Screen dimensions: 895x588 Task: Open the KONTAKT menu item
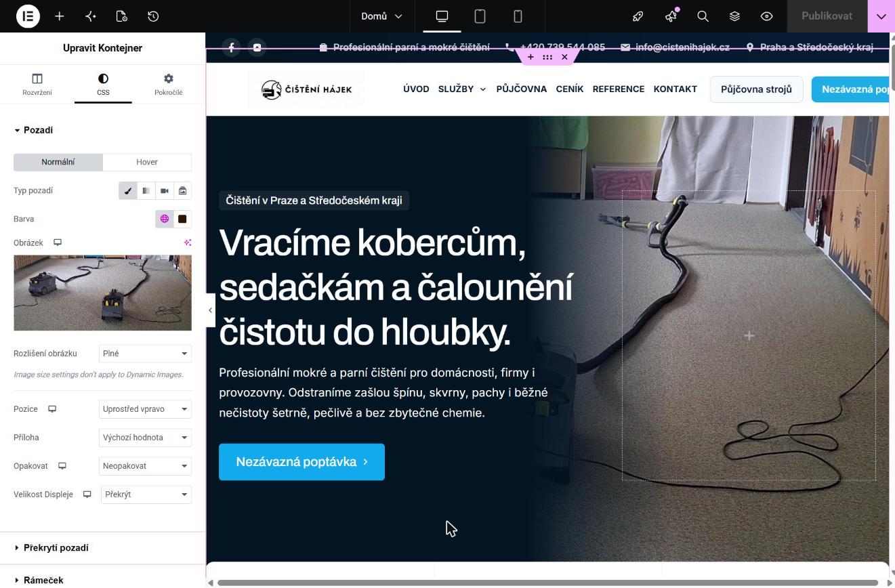pyautogui.click(x=675, y=89)
